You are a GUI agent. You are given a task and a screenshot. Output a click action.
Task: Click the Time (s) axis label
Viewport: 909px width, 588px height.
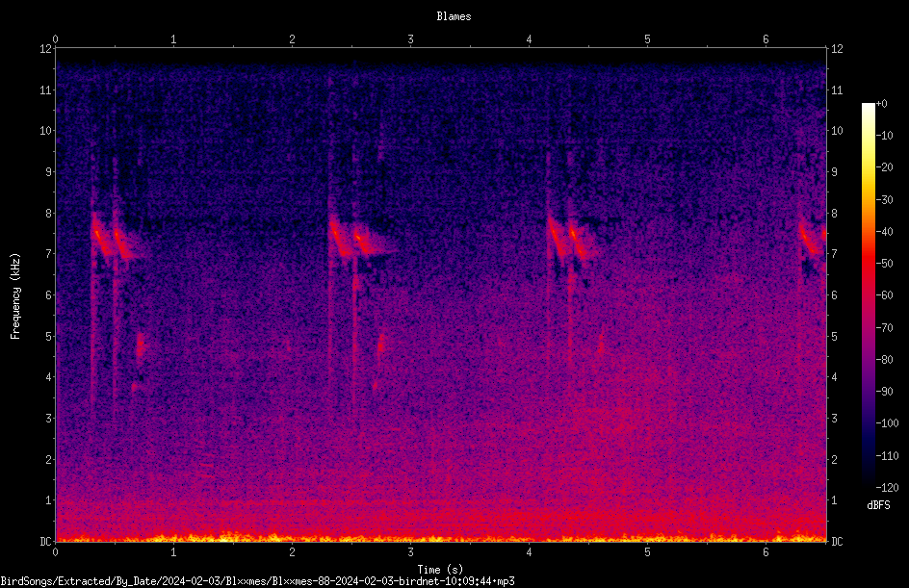(440, 570)
